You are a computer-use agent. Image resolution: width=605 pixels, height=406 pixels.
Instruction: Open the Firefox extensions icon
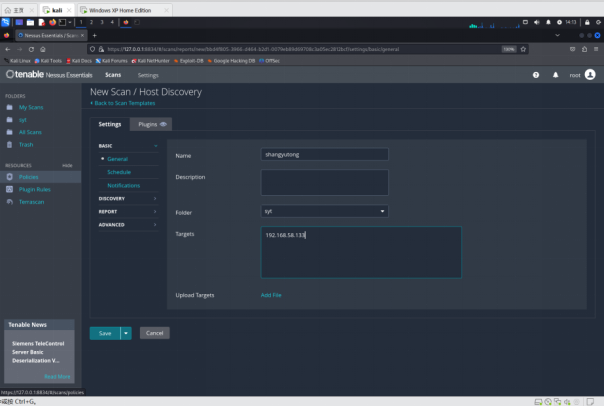(x=585, y=49)
